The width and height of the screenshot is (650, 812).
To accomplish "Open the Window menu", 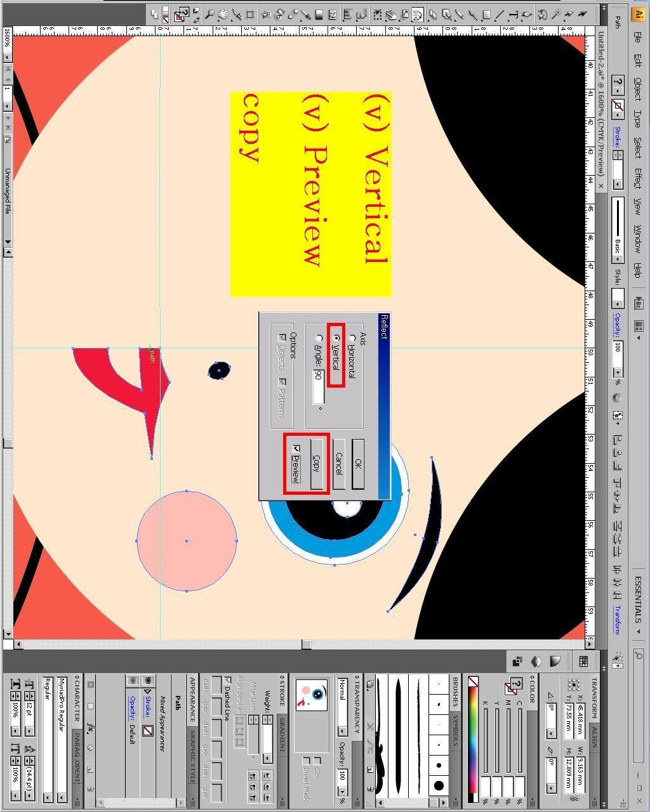I will [638, 238].
